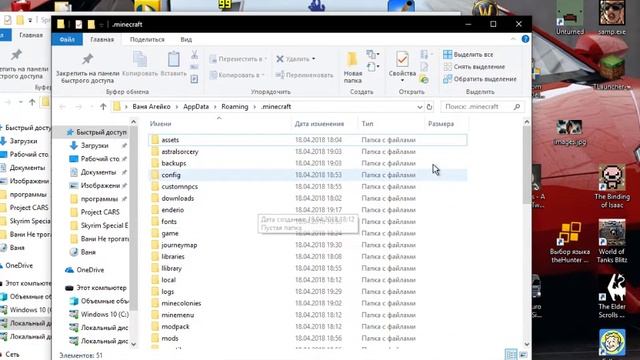
Task: Select the journeymap folder
Action: (x=308, y=245)
